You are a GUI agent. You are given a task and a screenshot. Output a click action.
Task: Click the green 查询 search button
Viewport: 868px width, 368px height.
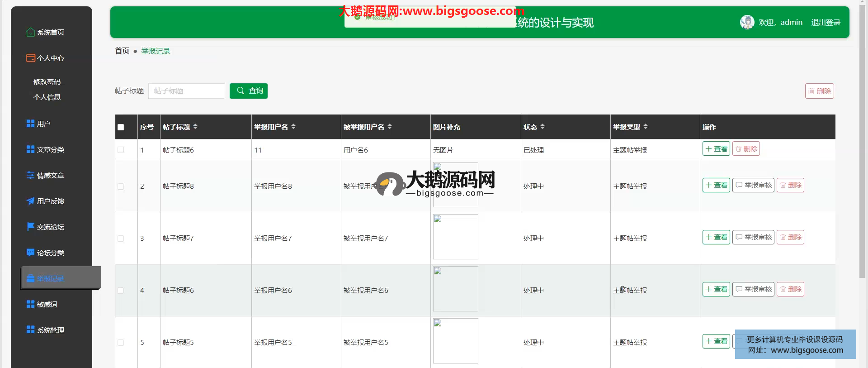[249, 91]
